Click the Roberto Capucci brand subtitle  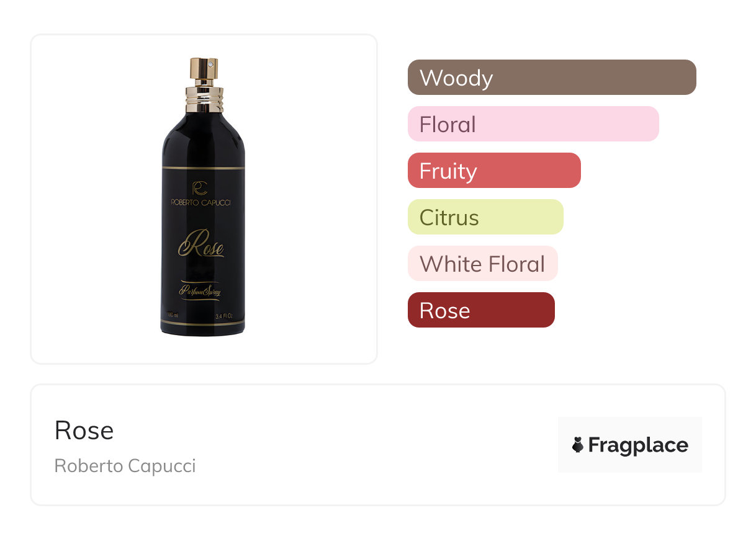125,466
